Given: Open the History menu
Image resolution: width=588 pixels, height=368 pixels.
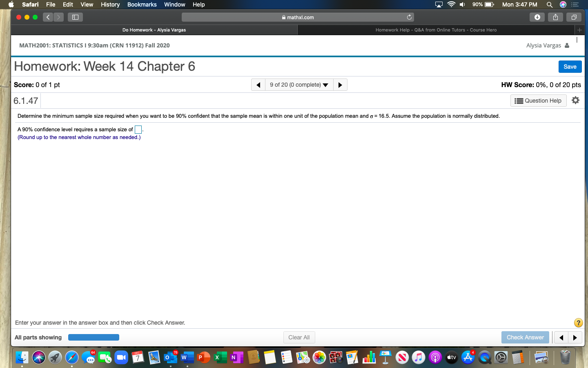Looking at the screenshot, I should pyautogui.click(x=110, y=4).
